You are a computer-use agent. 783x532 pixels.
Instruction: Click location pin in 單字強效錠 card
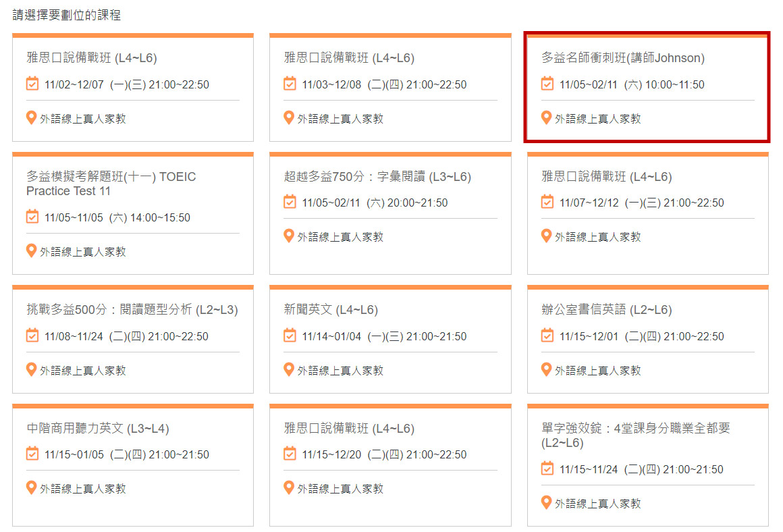(546, 502)
